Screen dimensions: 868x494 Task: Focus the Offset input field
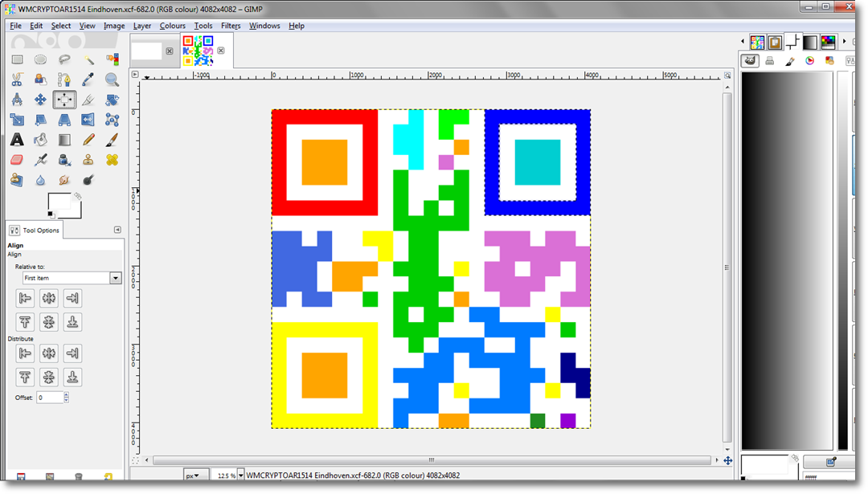coord(50,397)
